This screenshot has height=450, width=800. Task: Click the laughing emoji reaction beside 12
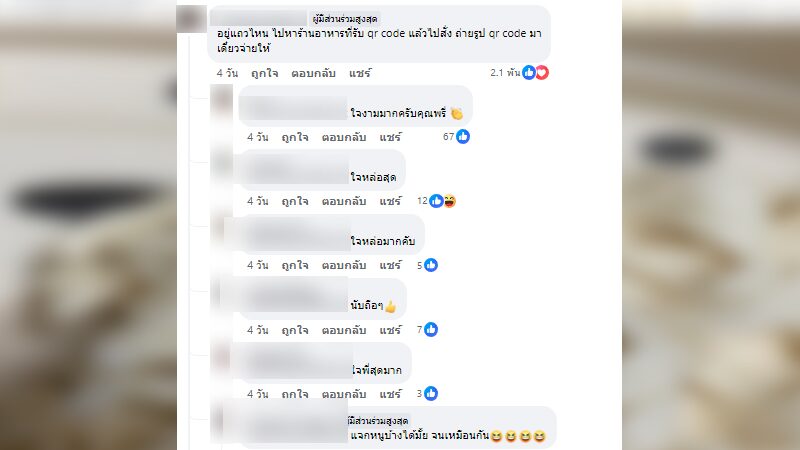point(449,201)
